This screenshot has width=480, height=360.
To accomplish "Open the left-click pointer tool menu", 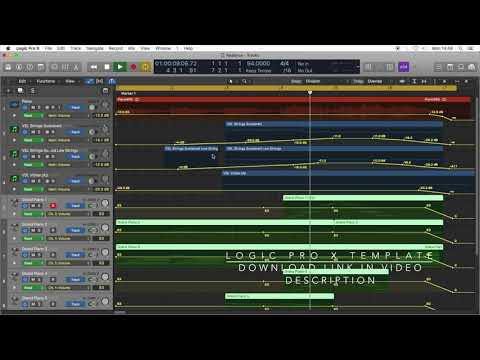I will 231,81.
